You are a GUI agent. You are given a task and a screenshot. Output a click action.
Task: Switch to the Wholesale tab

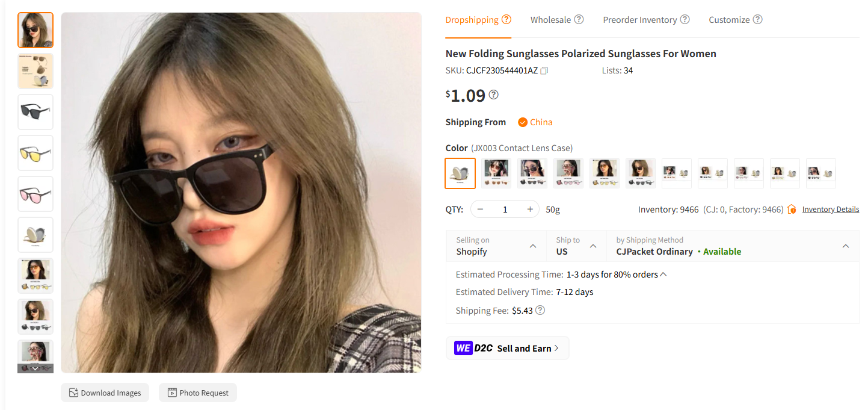(550, 19)
